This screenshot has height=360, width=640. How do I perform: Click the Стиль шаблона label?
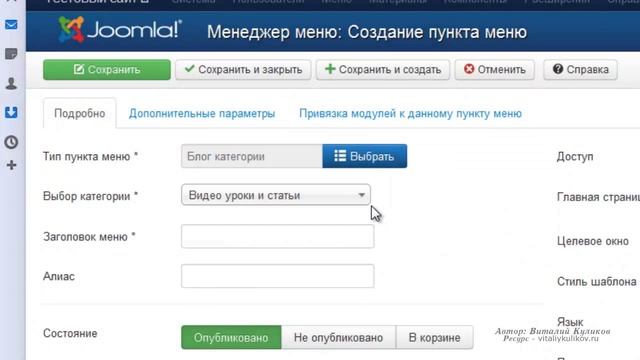point(596,281)
